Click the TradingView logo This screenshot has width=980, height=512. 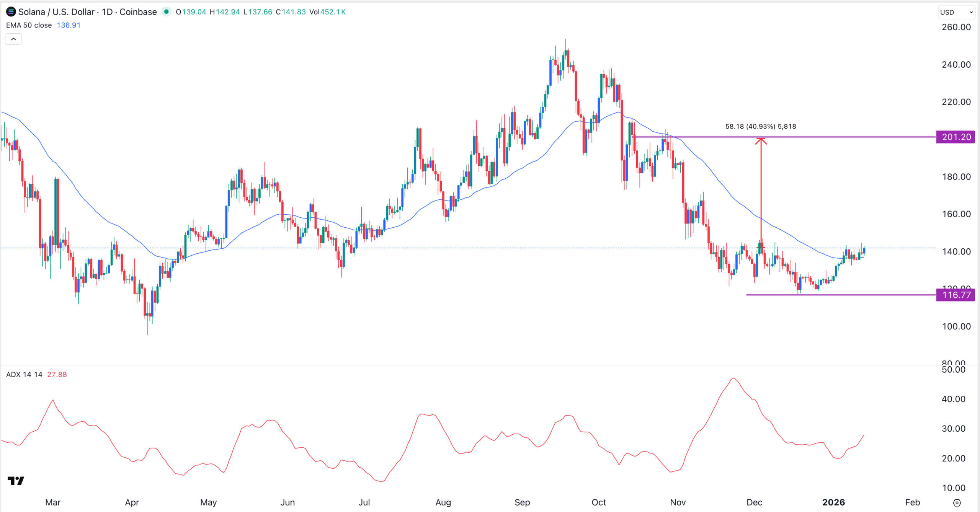coord(16,481)
